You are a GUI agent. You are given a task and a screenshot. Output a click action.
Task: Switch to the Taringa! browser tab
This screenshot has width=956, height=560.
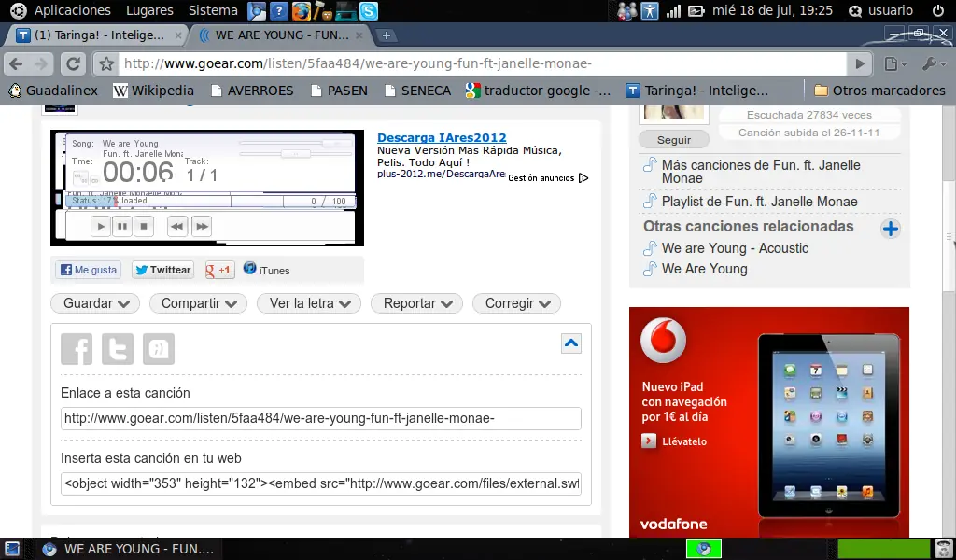[97, 35]
